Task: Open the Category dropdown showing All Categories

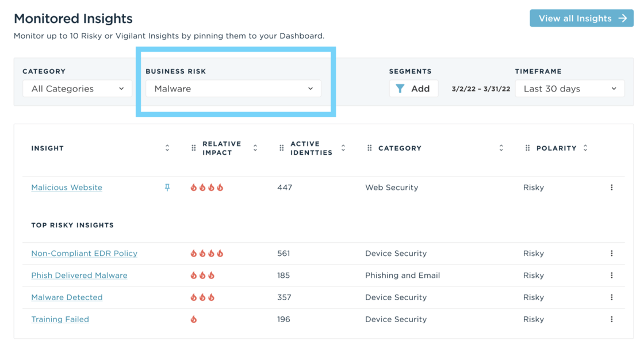Action: point(77,89)
